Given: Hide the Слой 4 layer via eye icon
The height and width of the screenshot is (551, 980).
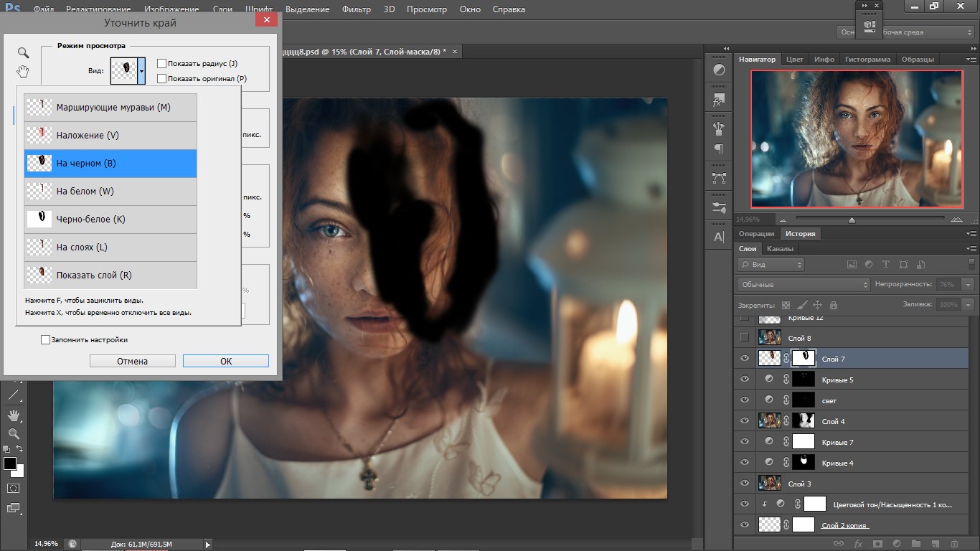Looking at the screenshot, I should [x=744, y=421].
